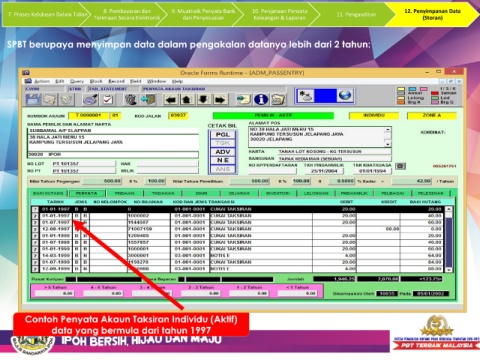Viewport: 480px width, 360px height.
Task: Switch to the SEJARAH tab
Action: click(239, 193)
